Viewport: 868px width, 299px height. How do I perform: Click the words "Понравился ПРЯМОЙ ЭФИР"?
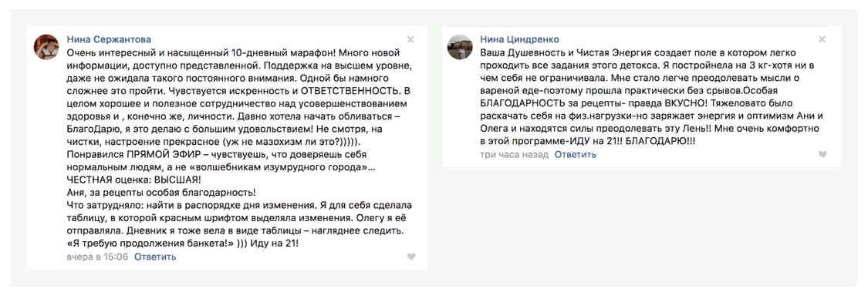[x=128, y=154]
